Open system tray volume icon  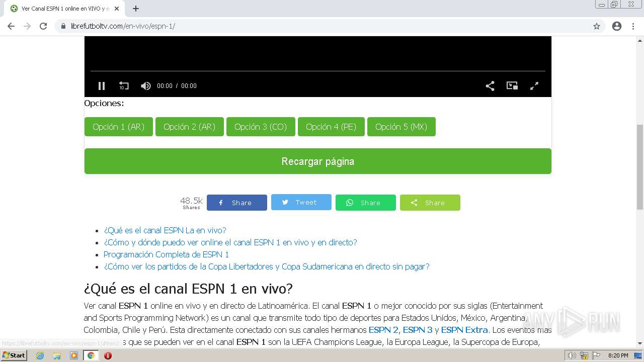[572, 355]
